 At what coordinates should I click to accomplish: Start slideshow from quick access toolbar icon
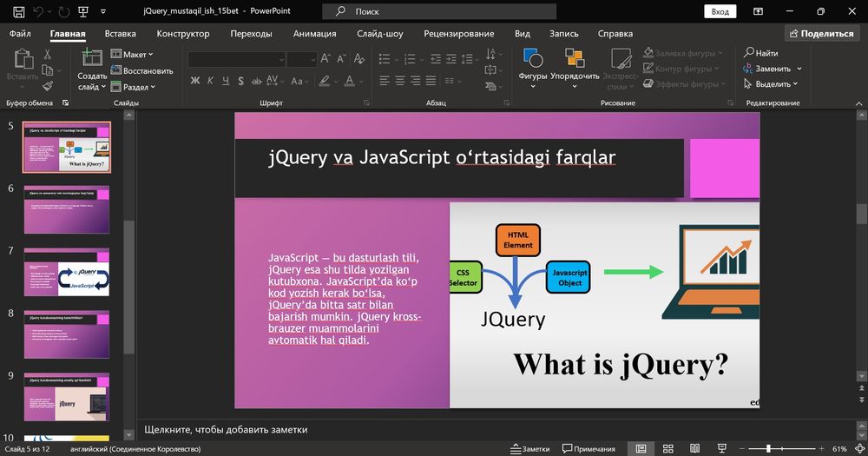point(83,11)
